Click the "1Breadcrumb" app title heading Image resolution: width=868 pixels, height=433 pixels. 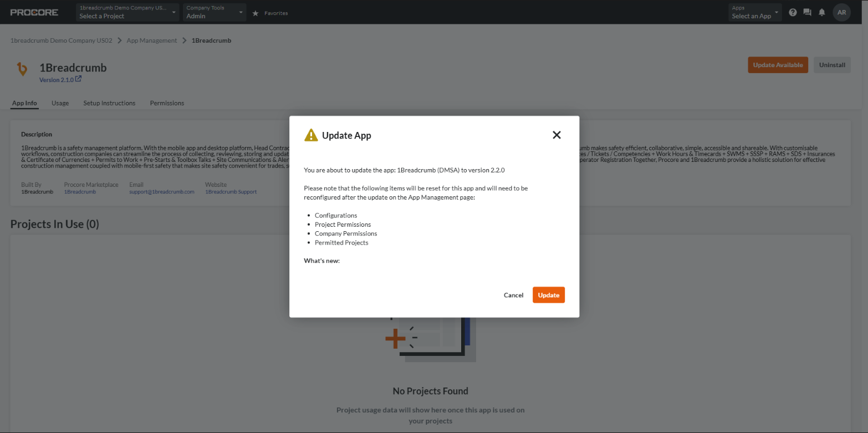pyautogui.click(x=73, y=68)
